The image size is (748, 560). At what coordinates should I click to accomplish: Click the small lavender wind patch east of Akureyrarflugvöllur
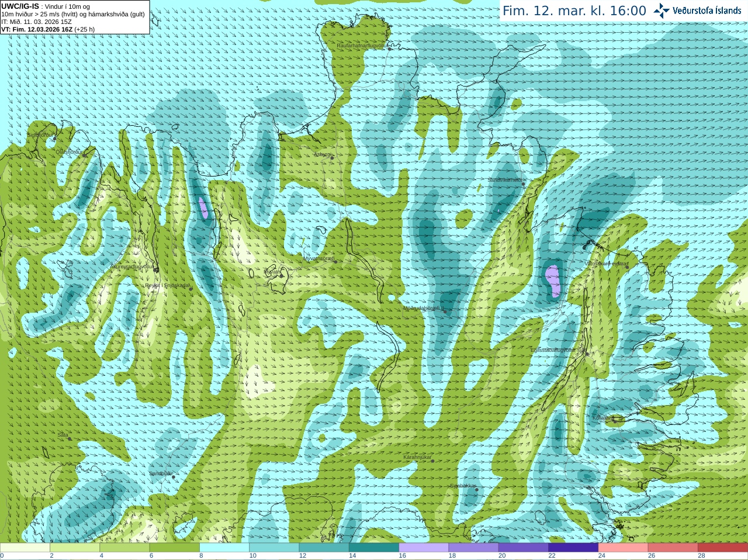203,208
